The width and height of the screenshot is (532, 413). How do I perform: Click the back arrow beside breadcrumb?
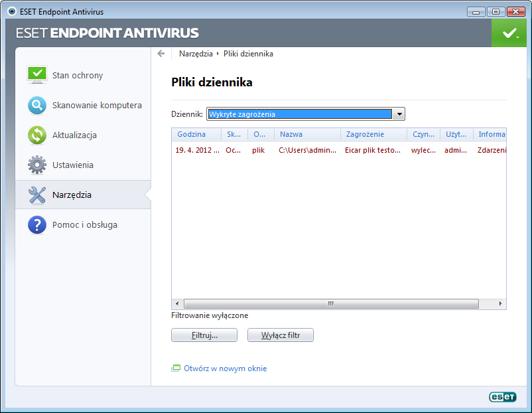[x=161, y=54]
